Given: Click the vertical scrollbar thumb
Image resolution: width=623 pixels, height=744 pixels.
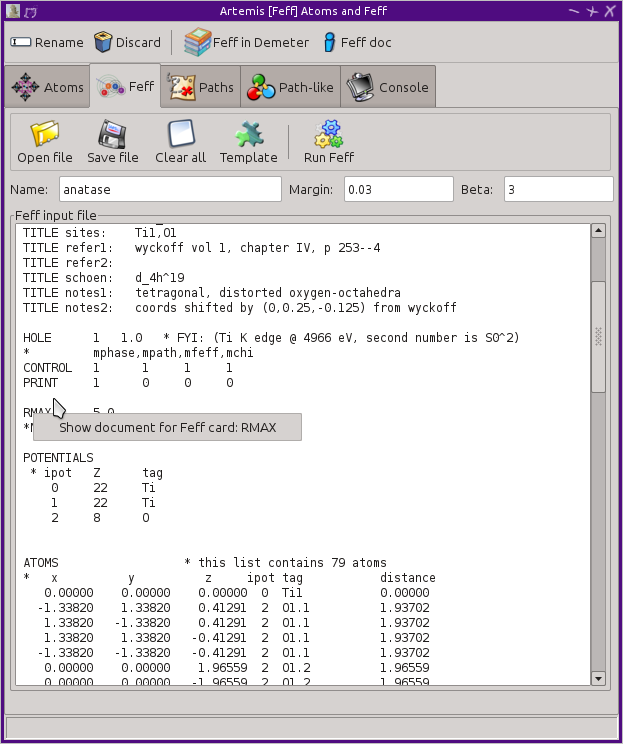Looking at the screenshot, I should [598, 337].
